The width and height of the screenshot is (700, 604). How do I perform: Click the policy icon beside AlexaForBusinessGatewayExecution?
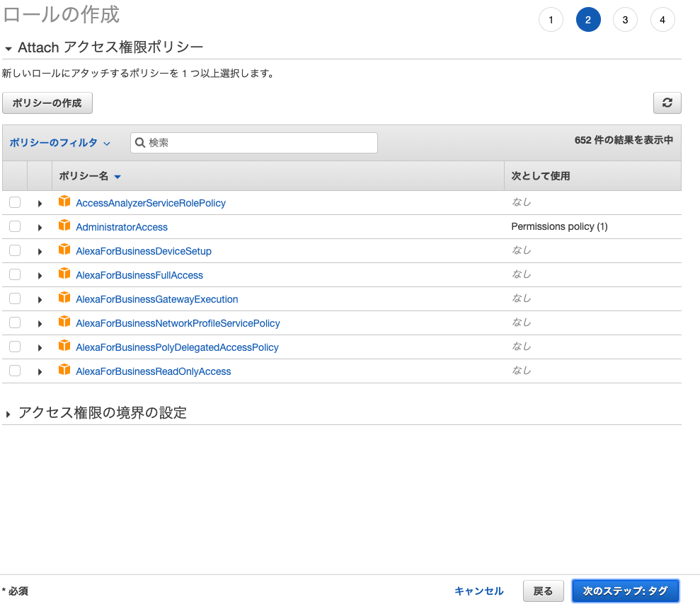point(64,298)
